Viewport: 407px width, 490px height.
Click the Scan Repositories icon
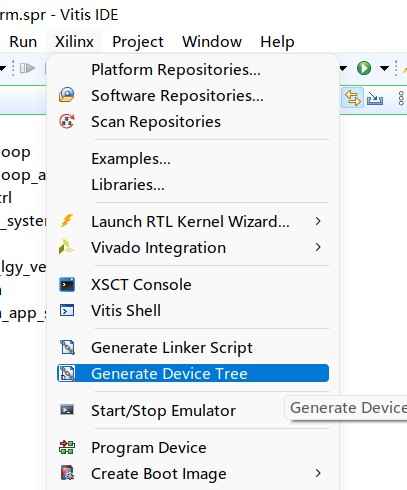pyautogui.click(x=67, y=121)
